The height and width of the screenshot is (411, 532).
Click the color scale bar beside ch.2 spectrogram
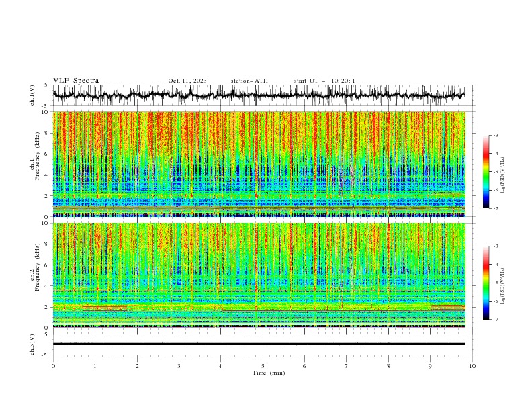486,283
